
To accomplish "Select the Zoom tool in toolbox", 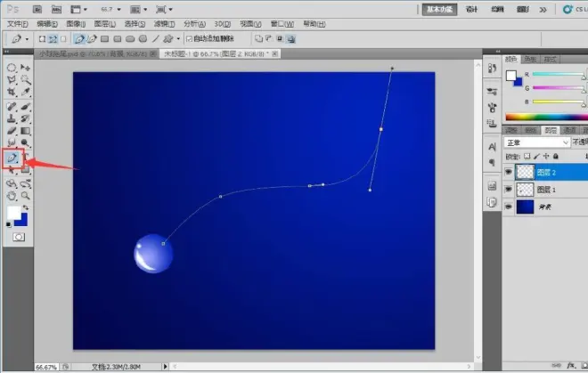I will [x=26, y=196].
